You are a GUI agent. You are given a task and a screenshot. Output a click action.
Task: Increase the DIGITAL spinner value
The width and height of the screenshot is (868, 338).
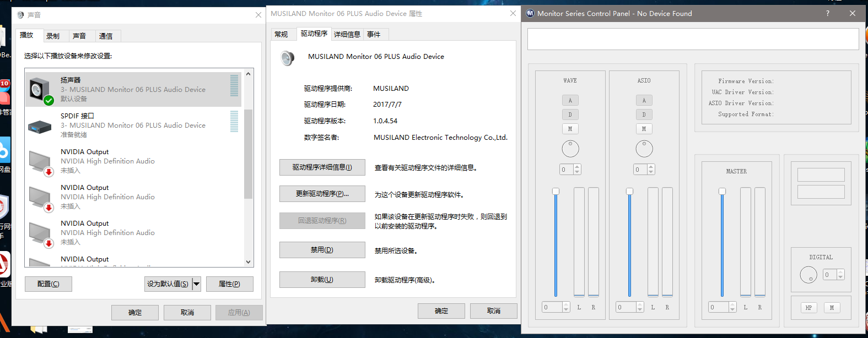point(840,272)
